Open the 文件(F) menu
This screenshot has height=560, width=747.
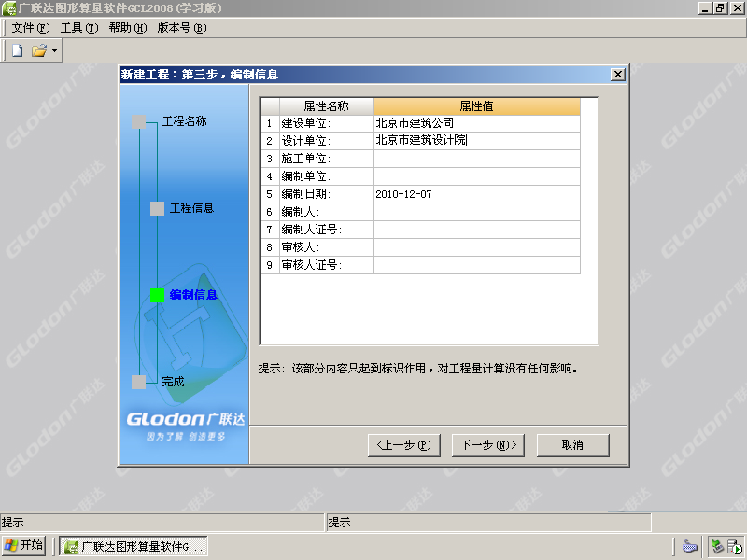click(30, 28)
